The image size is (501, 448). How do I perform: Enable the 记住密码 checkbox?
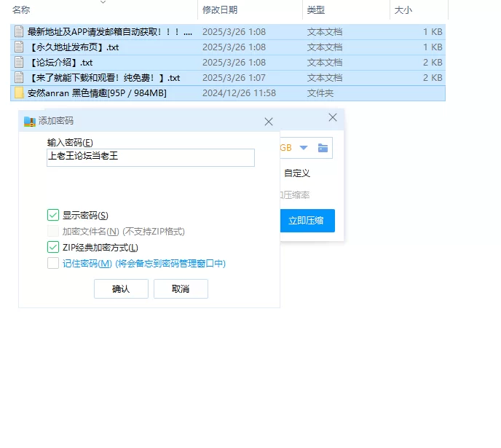coord(53,264)
